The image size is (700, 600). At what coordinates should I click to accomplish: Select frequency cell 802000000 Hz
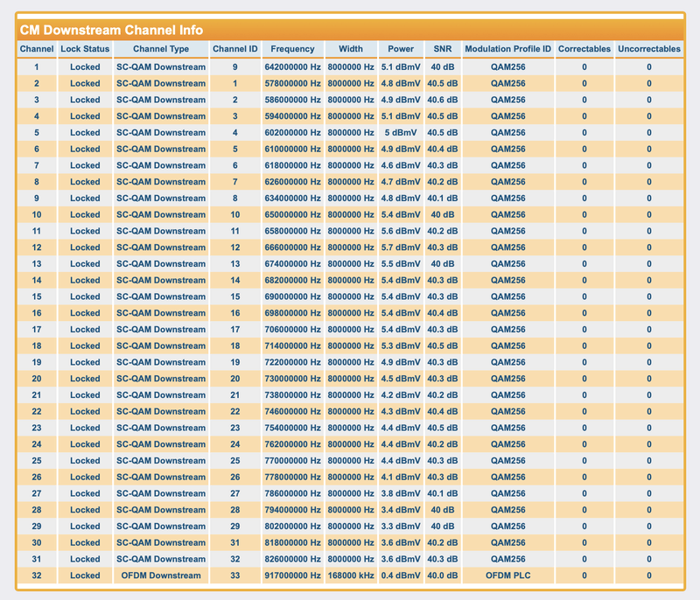click(292, 526)
